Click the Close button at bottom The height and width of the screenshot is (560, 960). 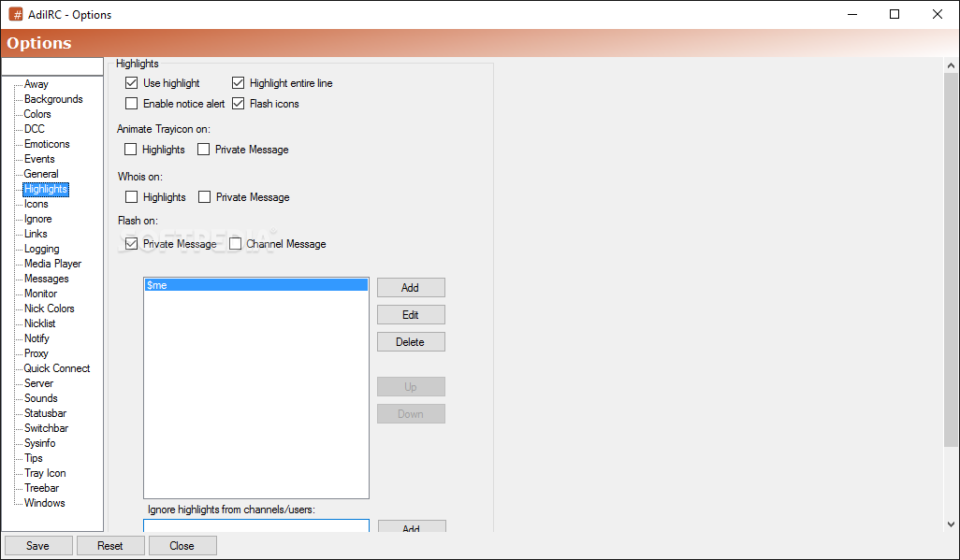pyautogui.click(x=182, y=545)
